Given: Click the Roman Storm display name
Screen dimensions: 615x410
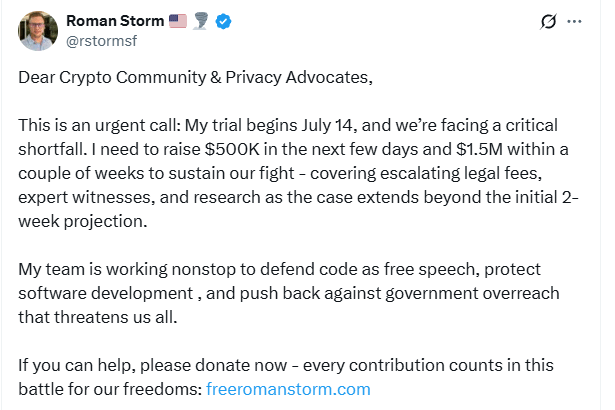Looking at the screenshot, I should [x=116, y=22].
